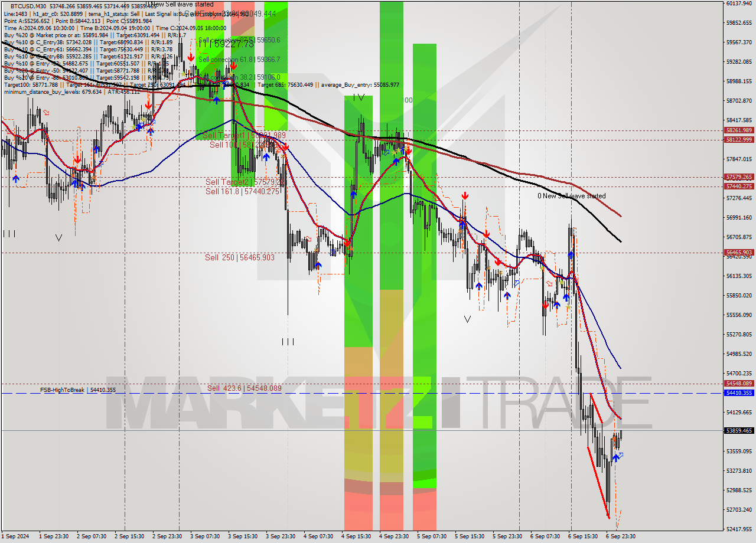
Task: Click the 58261.989 price tag on axis
Action: [x=739, y=130]
